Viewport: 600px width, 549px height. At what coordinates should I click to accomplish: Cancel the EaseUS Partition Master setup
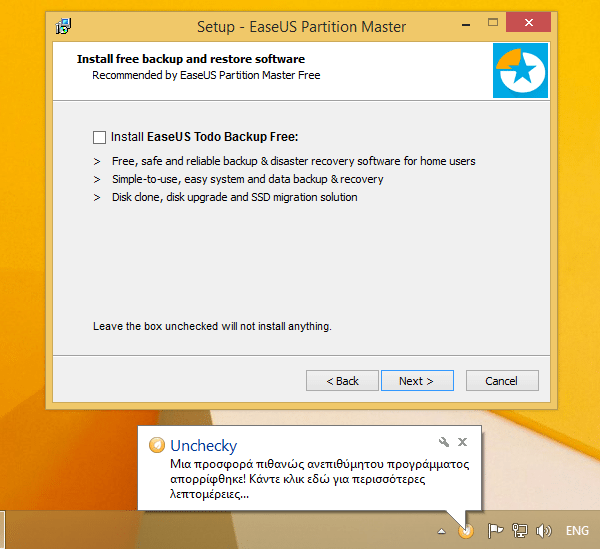(x=502, y=381)
